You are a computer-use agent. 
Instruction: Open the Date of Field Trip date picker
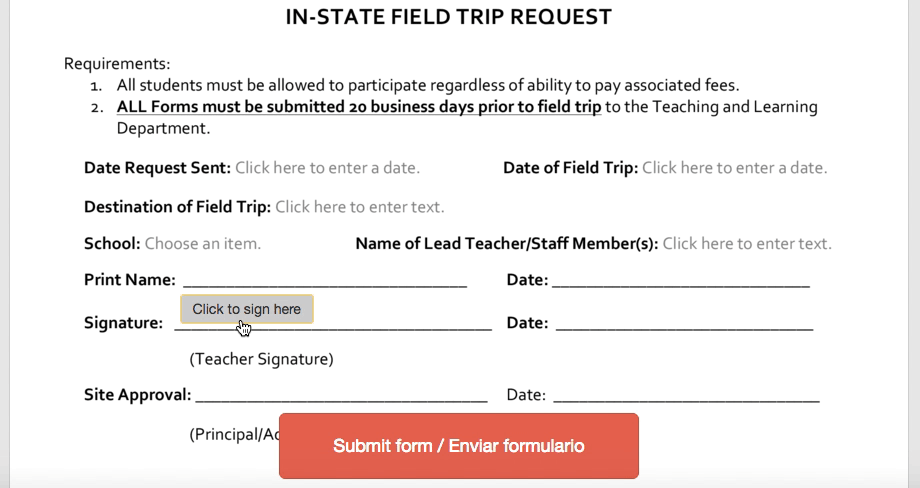click(x=735, y=168)
